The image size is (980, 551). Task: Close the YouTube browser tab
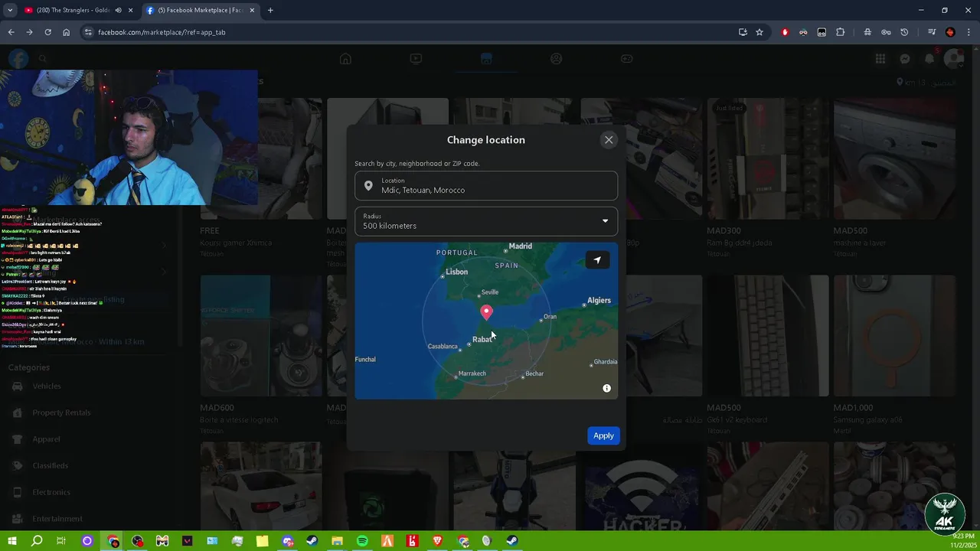tap(131, 10)
